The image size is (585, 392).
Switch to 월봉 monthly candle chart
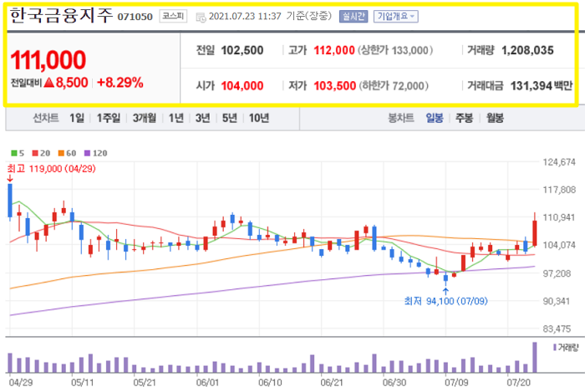point(495,118)
